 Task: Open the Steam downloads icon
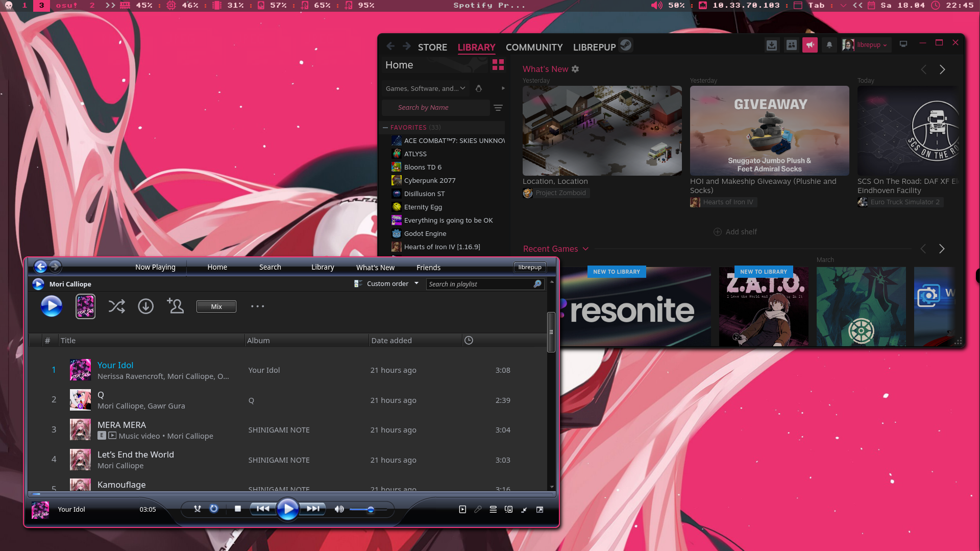[x=772, y=45]
